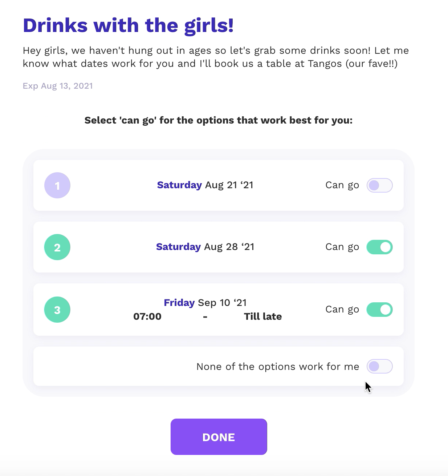448x476 pixels.
Task: Click the Can go label of option 3
Action: 342,310
